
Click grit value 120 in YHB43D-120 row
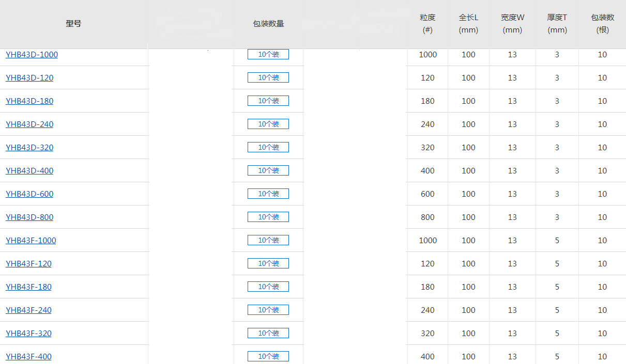pos(427,78)
